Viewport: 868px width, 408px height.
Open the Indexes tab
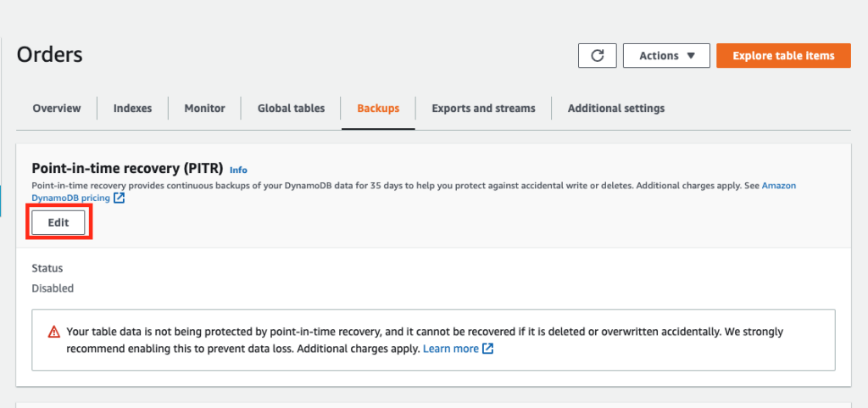(x=132, y=109)
